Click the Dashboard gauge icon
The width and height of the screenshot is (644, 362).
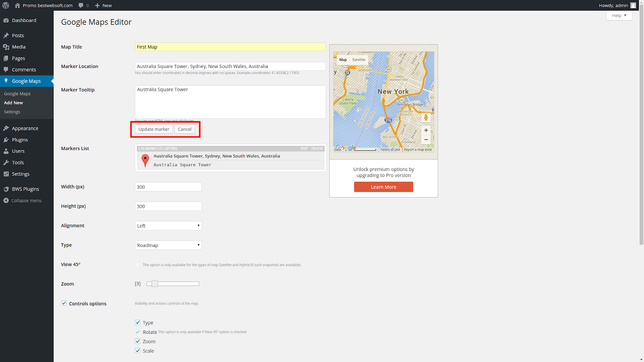tap(6, 21)
